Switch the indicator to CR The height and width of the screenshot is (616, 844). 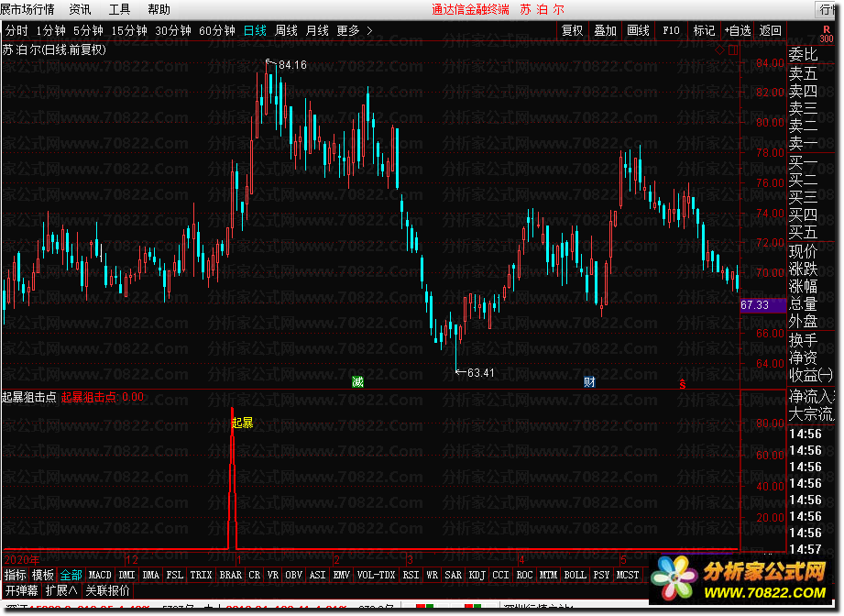[254, 575]
